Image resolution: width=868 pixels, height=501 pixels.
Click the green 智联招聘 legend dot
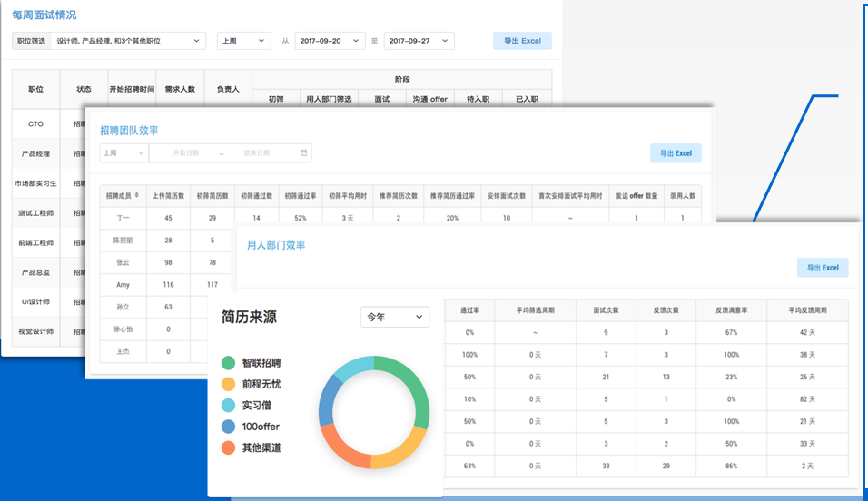229,363
